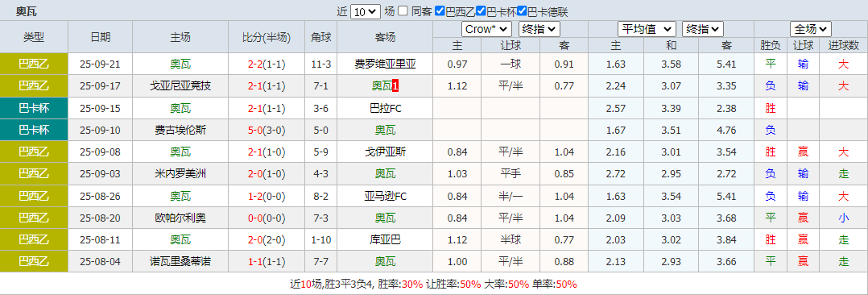Click the 角球 column header

click(321, 37)
